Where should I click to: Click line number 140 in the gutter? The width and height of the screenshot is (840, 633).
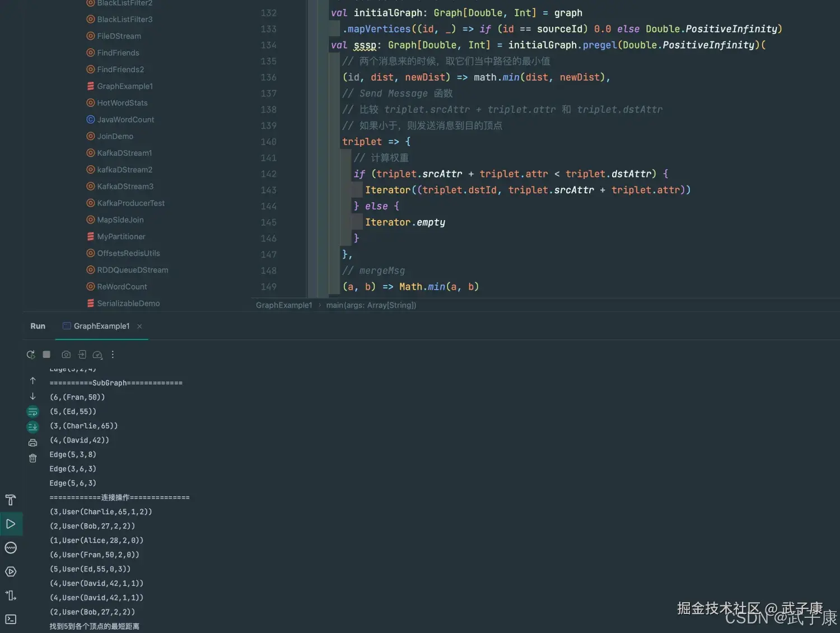(268, 142)
